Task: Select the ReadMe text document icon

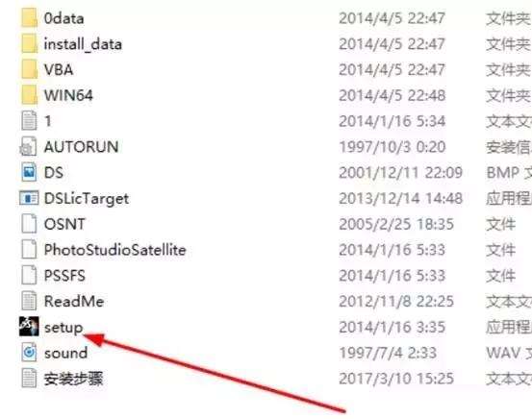Action: [x=29, y=301]
